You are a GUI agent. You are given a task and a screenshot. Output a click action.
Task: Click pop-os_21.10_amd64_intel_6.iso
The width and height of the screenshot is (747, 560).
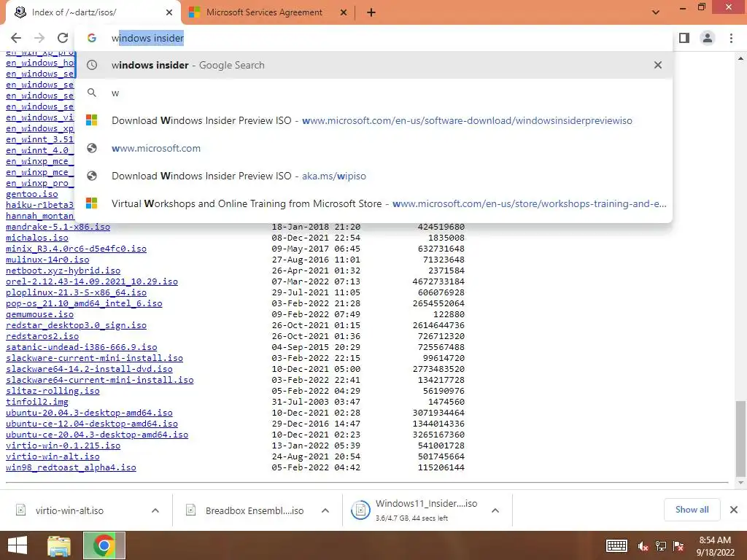(x=84, y=303)
